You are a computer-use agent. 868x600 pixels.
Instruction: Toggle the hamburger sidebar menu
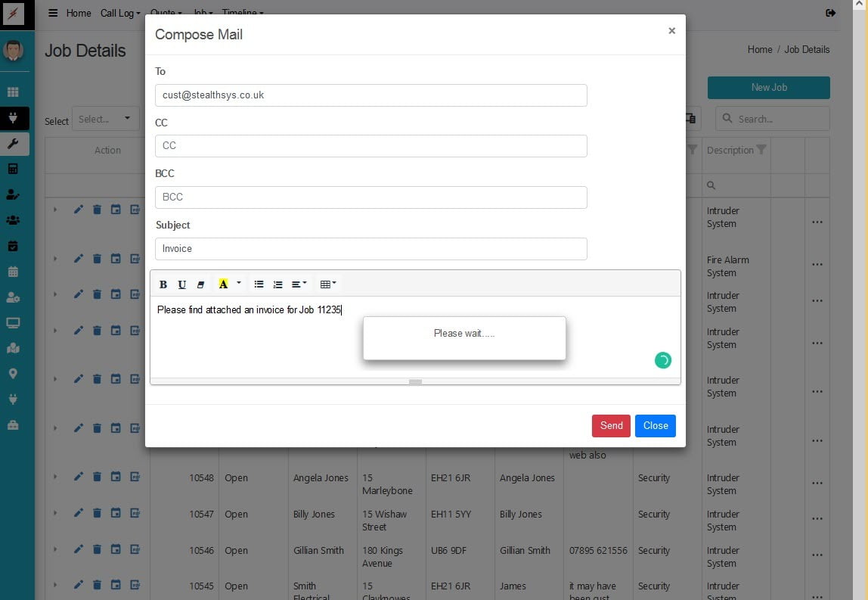(x=53, y=13)
